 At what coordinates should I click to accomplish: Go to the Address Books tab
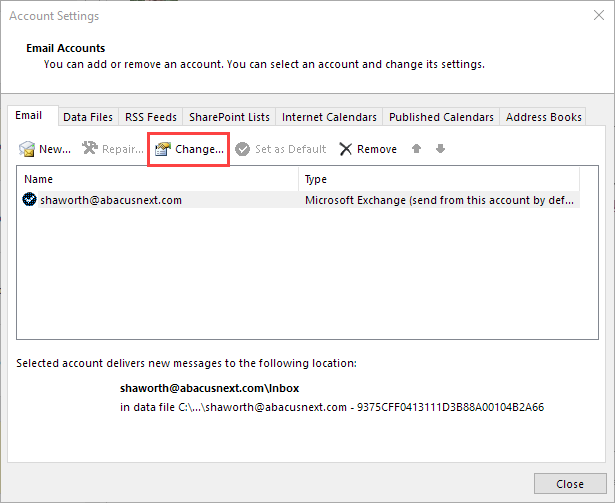coord(543,117)
